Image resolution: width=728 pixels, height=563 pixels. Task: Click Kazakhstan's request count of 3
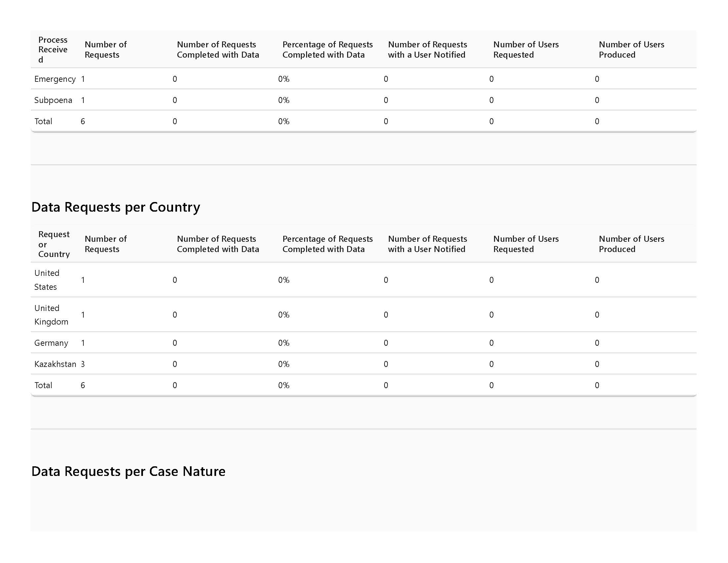[x=83, y=364]
